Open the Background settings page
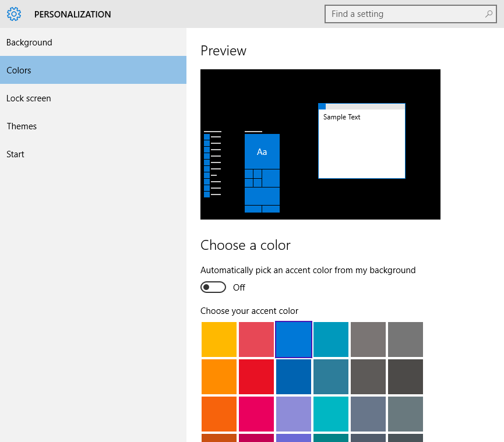Screen dimensions: 504x442 coord(93,42)
